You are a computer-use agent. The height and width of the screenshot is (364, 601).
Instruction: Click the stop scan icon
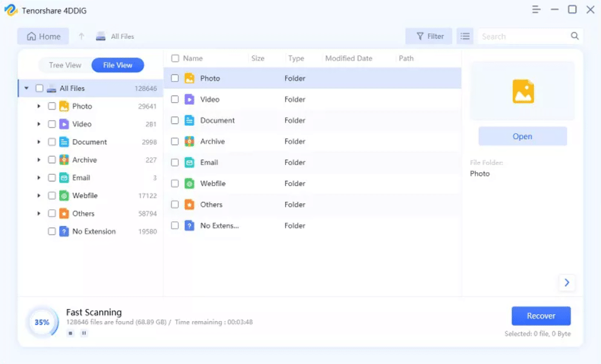click(71, 333)
